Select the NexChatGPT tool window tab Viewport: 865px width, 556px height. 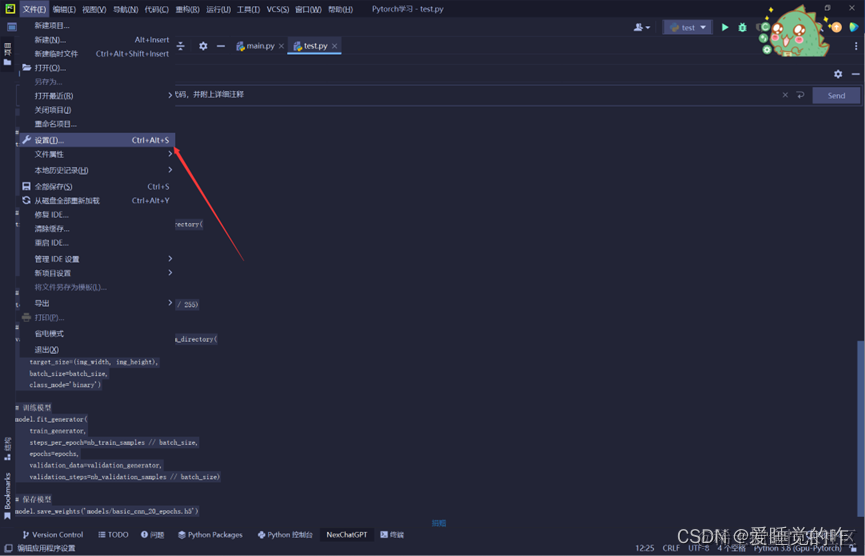(x=346, y=534)
